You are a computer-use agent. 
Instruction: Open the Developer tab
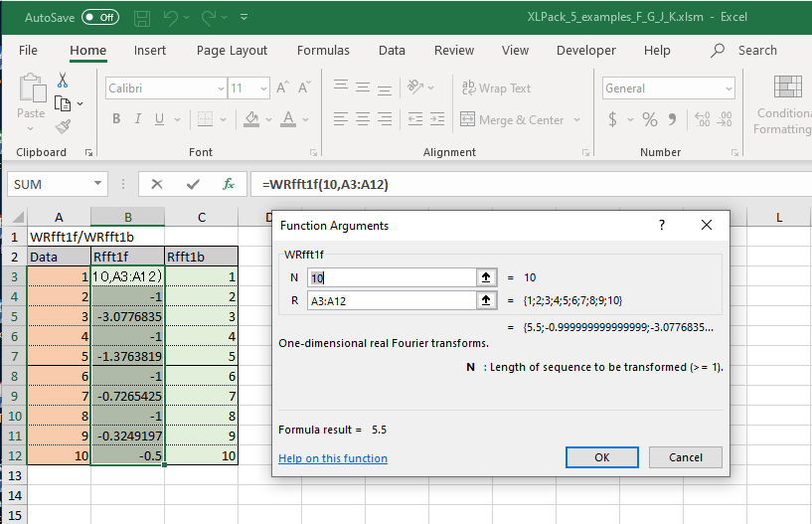point(585,51)
